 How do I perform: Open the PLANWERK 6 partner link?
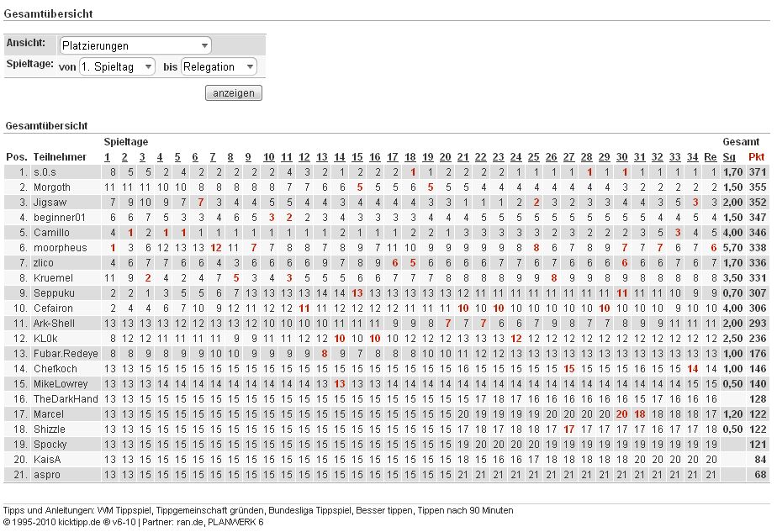click(x=235, y=522)
